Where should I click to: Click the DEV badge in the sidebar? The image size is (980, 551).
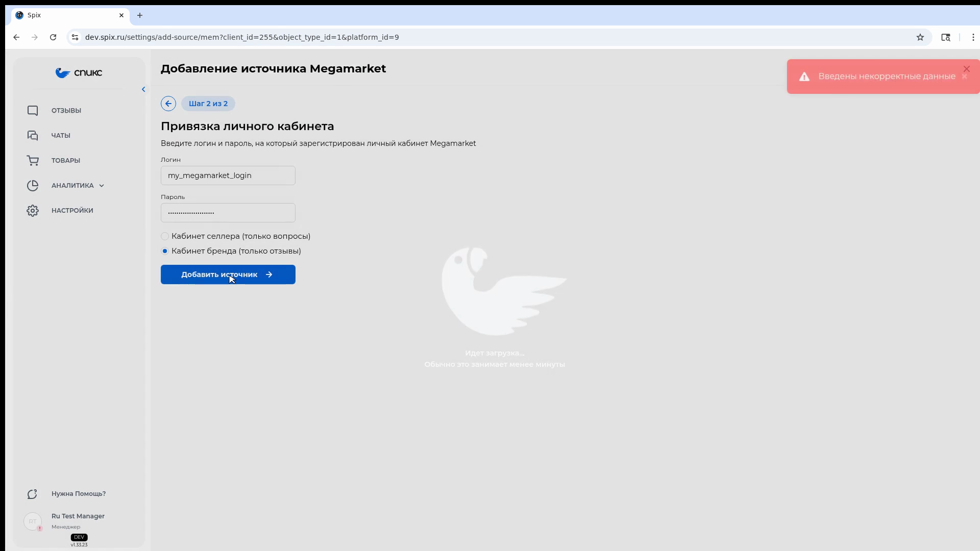[79, 537]
